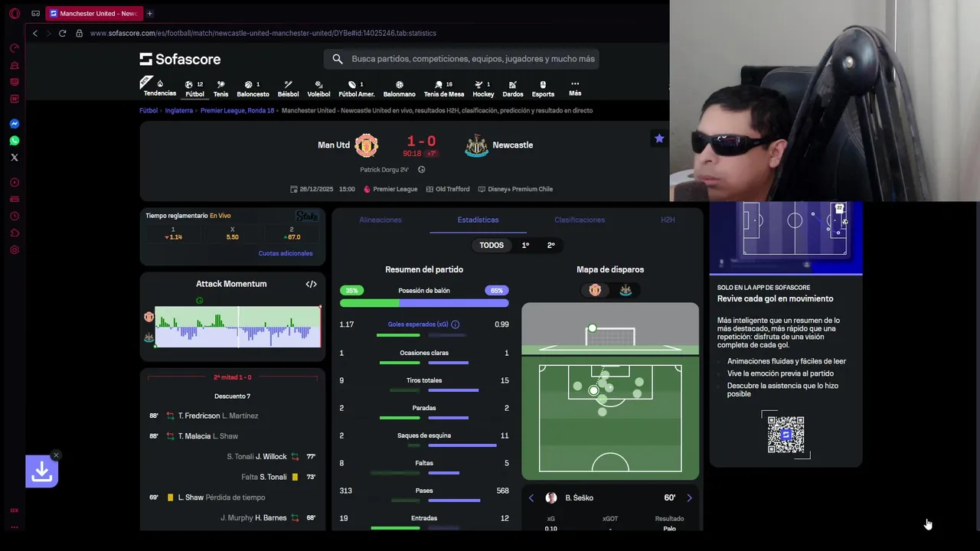Open WhatsApp in the Opera sidebar
The width and height of the screenshot is (980, 551).
(14, 141)
